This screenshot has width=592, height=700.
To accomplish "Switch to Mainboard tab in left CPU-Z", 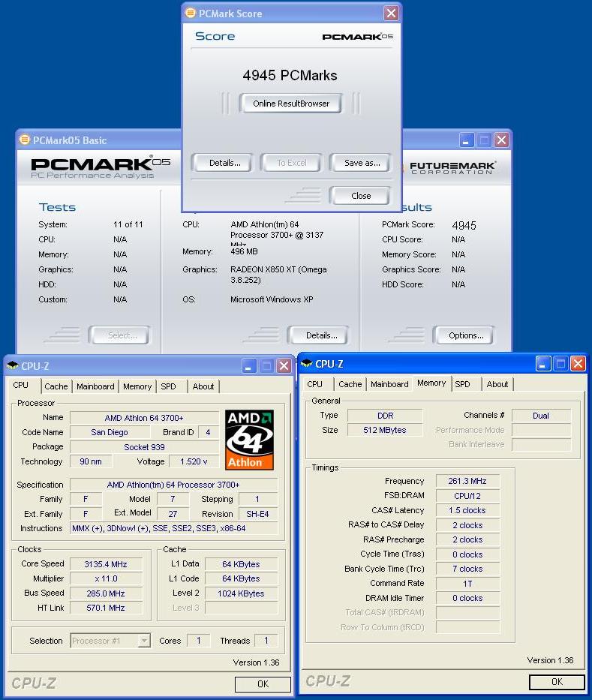I will click(95, 386).
